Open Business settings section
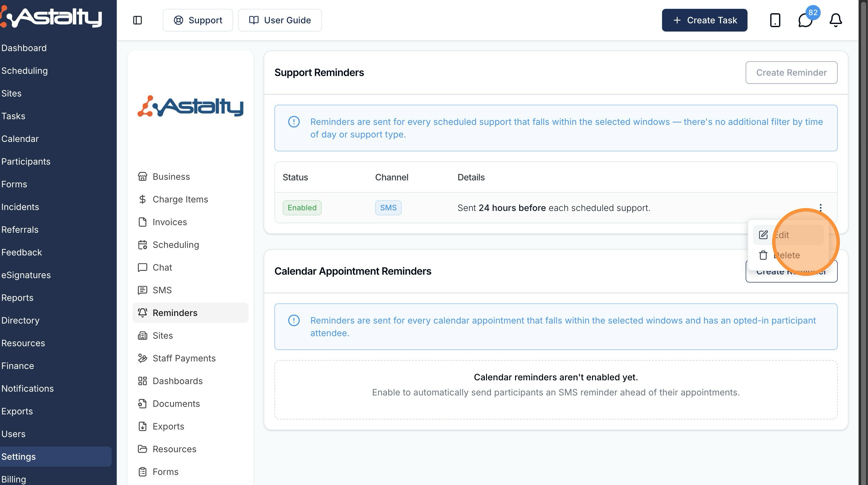This screenshot has width=868, height=485. 191,177
